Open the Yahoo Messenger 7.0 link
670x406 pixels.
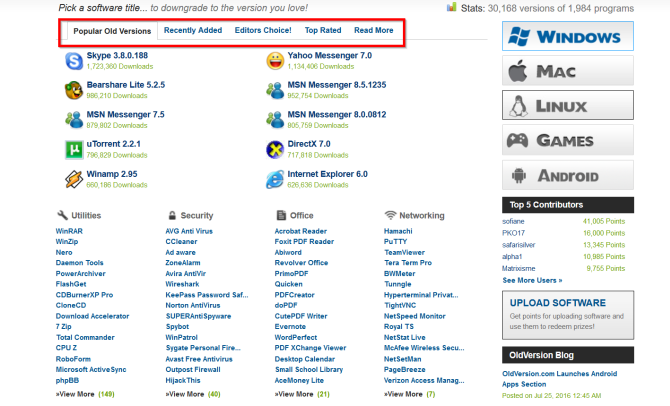(x=330, y=56)
